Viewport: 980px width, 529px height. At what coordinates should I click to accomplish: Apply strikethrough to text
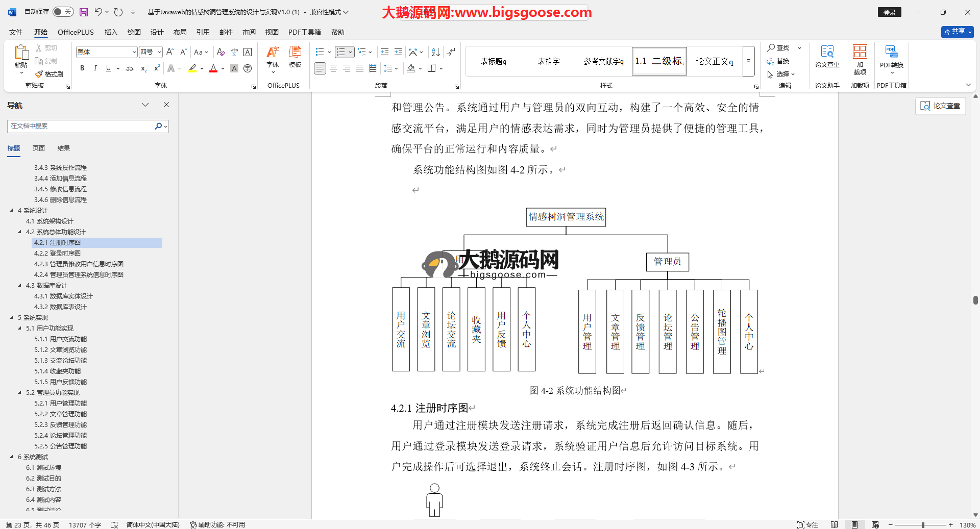pos(130,68)
